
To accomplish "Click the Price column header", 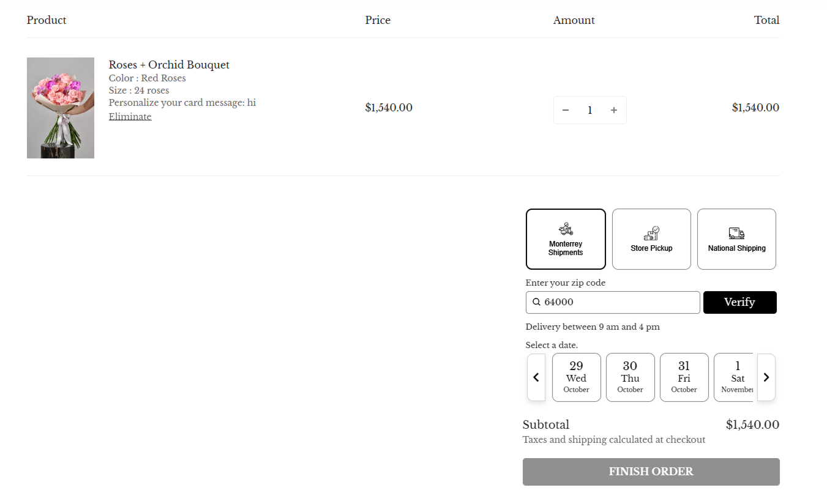I will pos(378,20).
